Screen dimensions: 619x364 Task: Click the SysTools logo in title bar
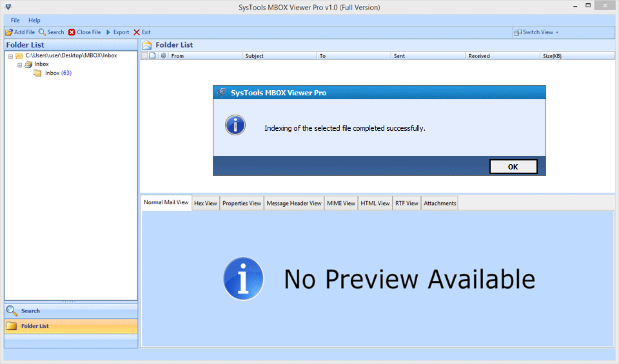coord(8,6)
